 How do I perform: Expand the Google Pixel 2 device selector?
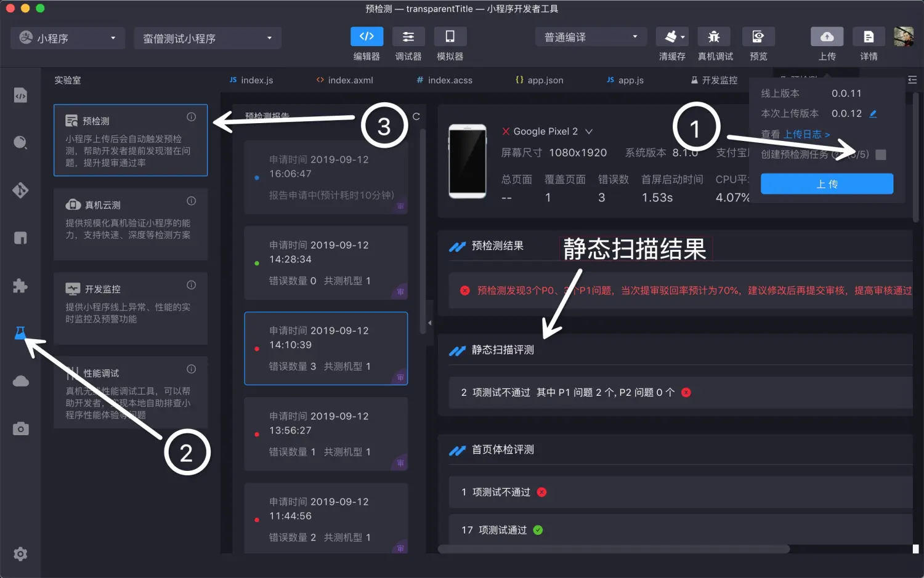click(x=589, y=132)
